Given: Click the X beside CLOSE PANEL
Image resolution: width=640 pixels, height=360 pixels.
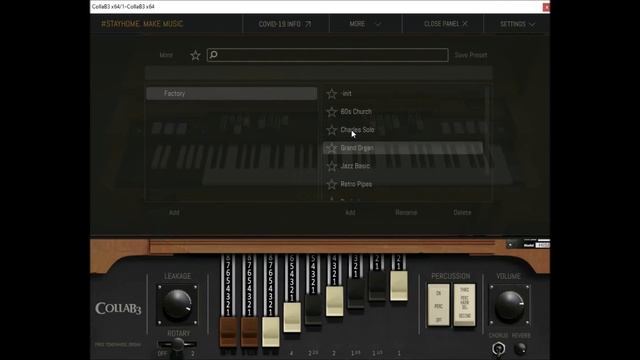Looking at the screenshot, I should click(x=465, y=24).
